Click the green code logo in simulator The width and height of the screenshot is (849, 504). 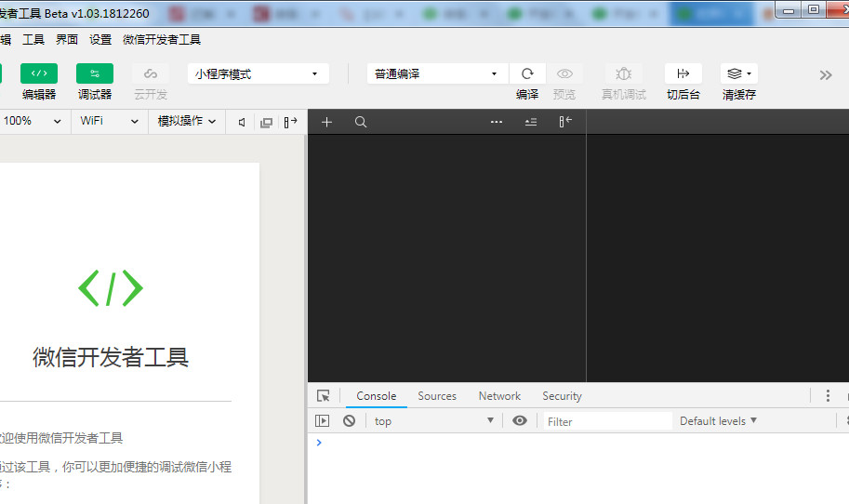click(111, 288)
